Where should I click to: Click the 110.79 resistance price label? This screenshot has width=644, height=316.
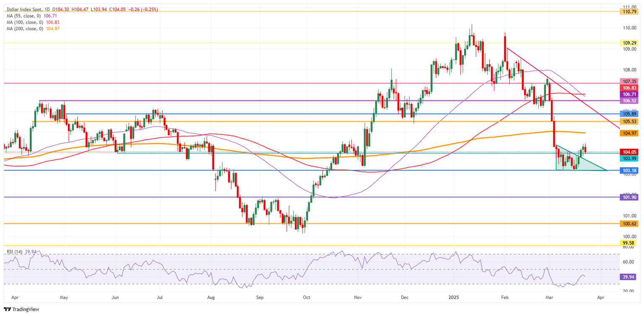pos(630,11)
